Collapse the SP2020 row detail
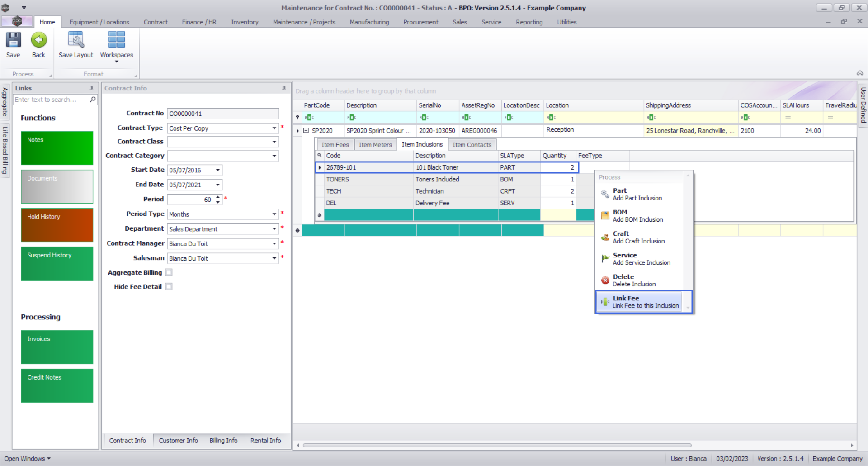The width and height of the screenshot is (868, 466). (x=306, y=131)
